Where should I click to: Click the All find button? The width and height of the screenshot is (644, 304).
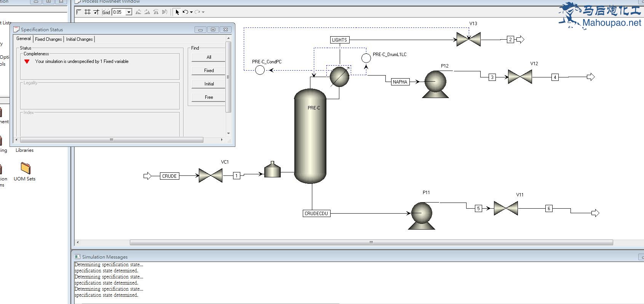click(209, 57)
